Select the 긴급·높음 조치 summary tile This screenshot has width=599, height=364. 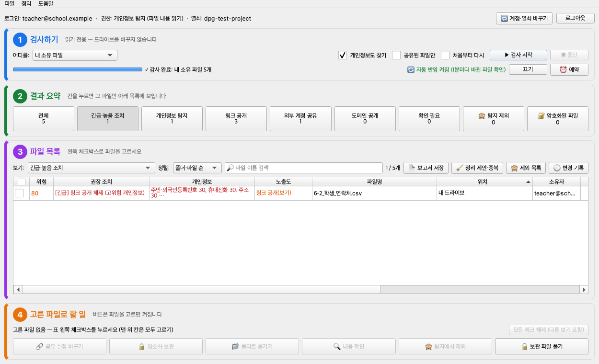108,119
